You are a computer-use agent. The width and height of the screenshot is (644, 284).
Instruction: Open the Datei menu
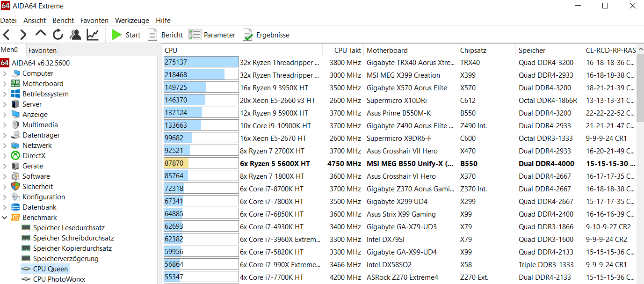pos(8,21)
